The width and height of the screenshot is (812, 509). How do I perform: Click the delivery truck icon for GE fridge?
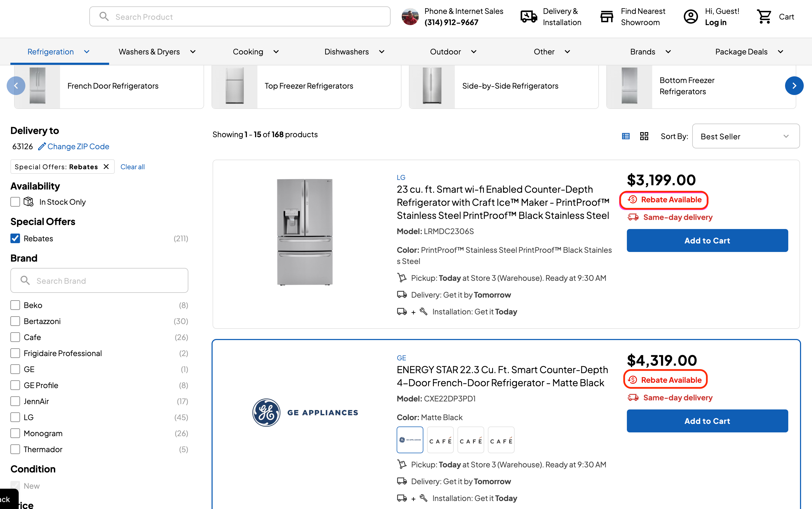click(402, 481)
